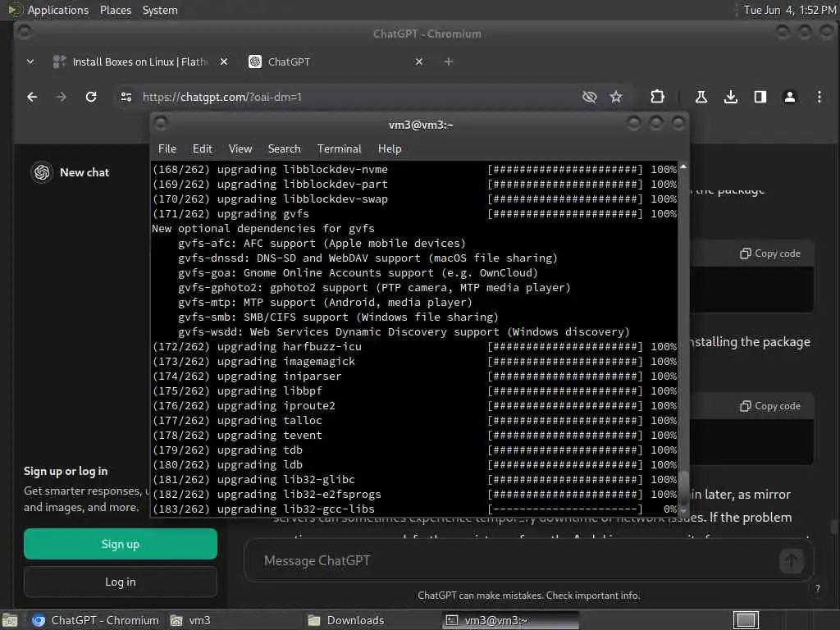Viewport: 840px width, 630px height.
Task: Click the send message arrow button
Action: 792,561
